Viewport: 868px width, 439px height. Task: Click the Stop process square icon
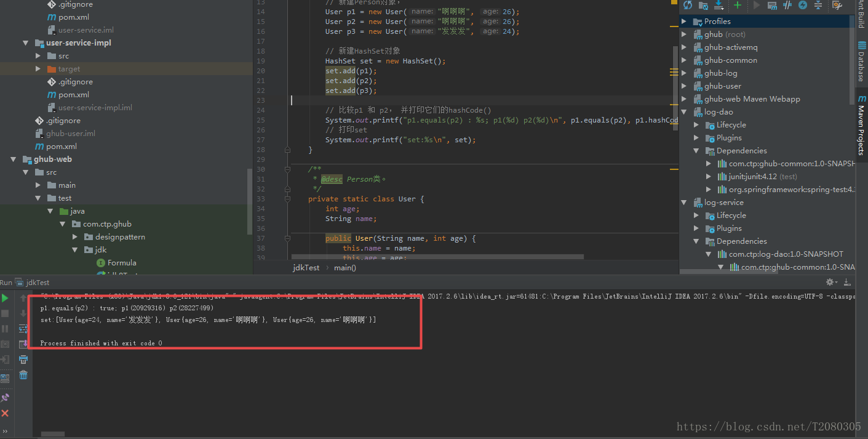[5, 313]
